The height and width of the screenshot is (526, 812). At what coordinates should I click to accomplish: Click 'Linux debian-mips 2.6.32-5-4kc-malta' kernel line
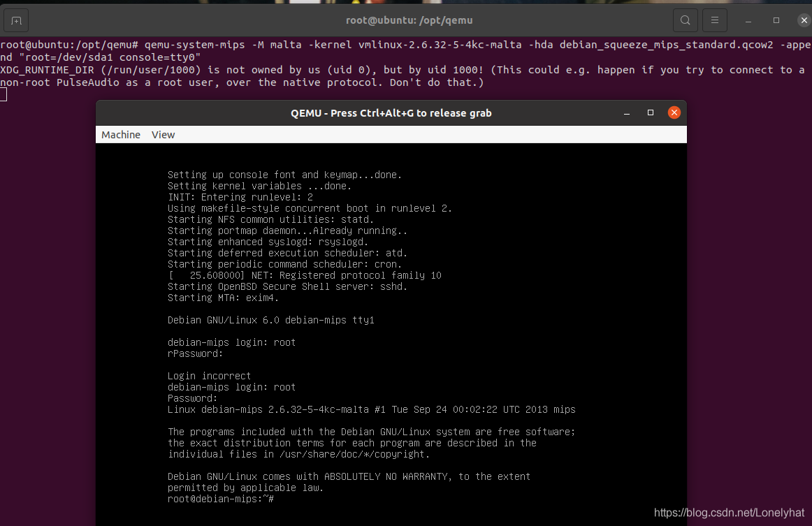click(x=371, y=409)
